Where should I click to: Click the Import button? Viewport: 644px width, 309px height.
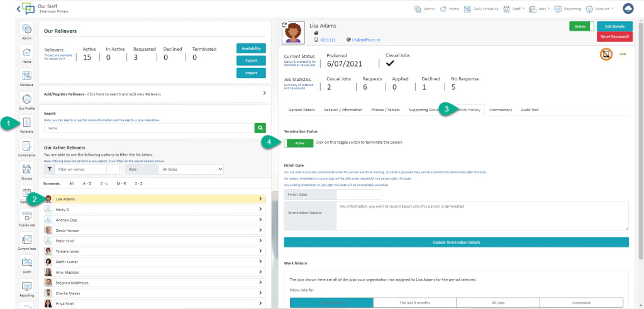click(251, 73)
